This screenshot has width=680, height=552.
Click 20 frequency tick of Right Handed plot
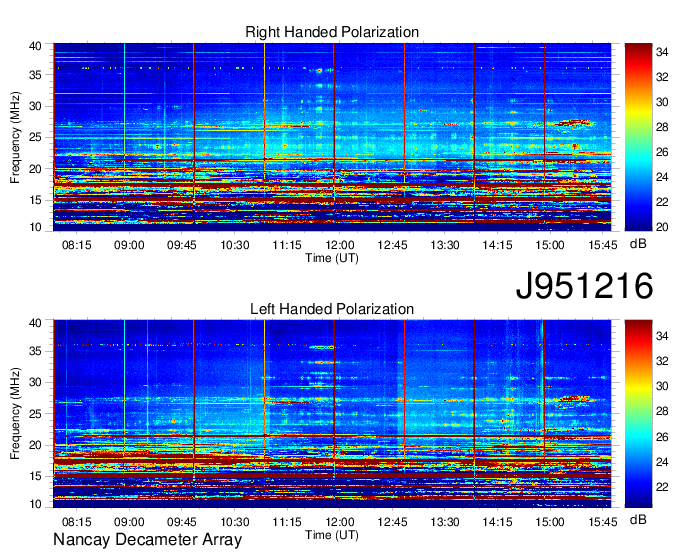[35, 169]
